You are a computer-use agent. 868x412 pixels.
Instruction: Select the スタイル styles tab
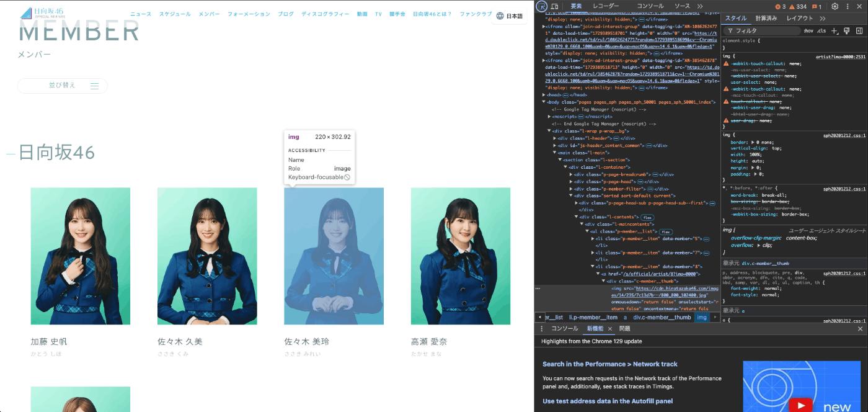tap(736, 19)
